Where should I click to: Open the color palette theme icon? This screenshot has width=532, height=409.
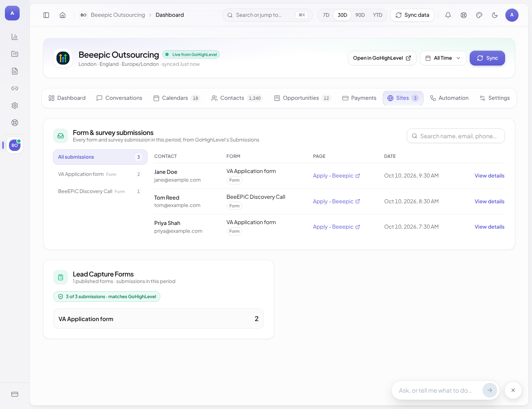click(x=479, y=15)
